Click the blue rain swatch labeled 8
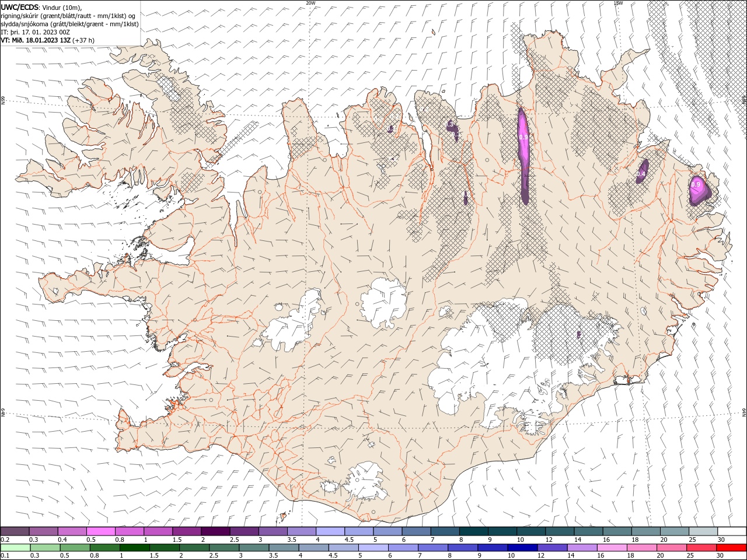Screen dimensions: 747x560 [x=462, y=548]
